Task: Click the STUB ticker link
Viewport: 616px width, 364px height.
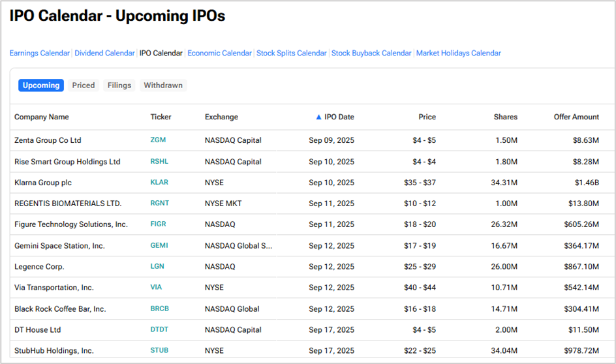Action: point(159,351)
